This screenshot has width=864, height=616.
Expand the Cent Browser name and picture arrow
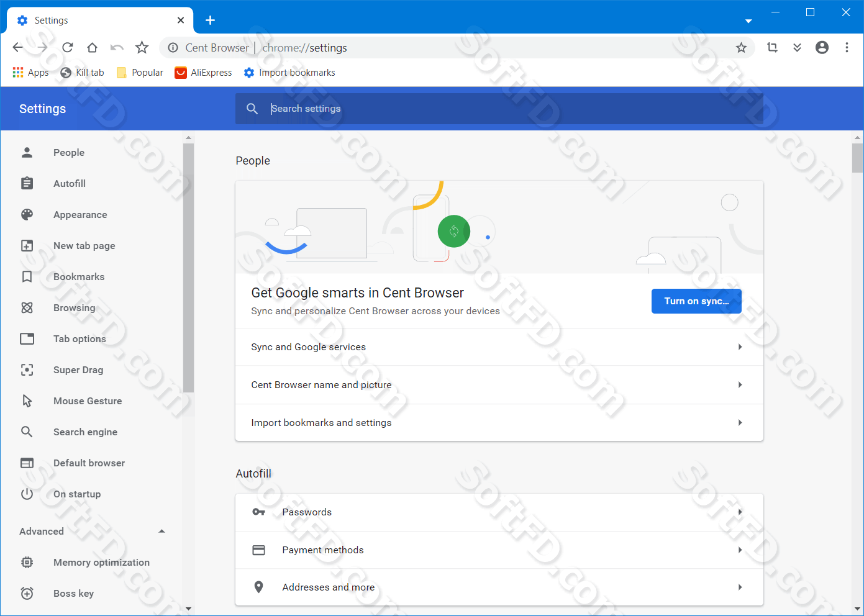[740, 385]
